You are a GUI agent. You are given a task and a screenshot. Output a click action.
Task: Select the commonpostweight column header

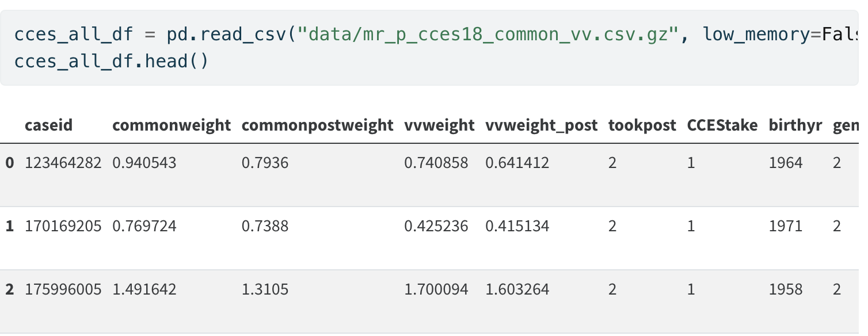click(317, 125)
